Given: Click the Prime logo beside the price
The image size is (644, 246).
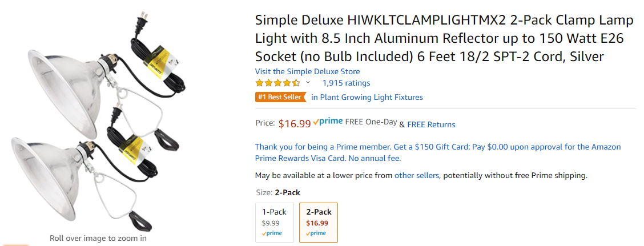Looking at the screenshot, I should tap(328, 122).
